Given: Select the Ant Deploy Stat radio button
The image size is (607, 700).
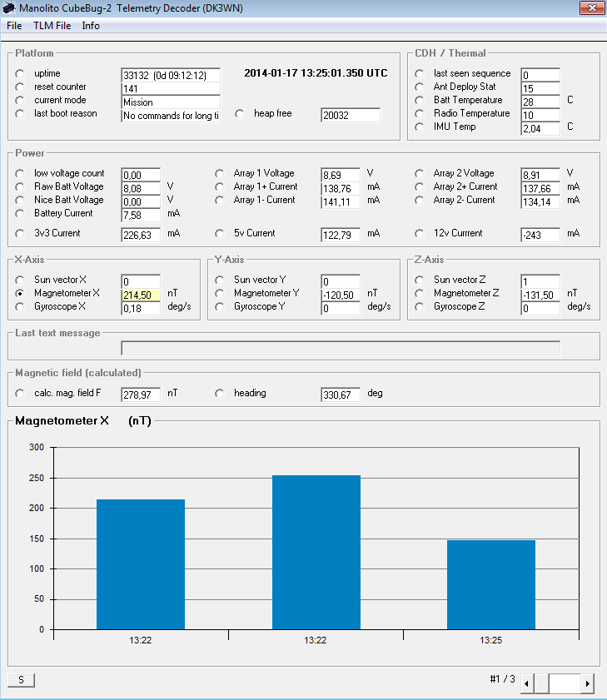Looking at the screenshot, I should pos(419,87).
